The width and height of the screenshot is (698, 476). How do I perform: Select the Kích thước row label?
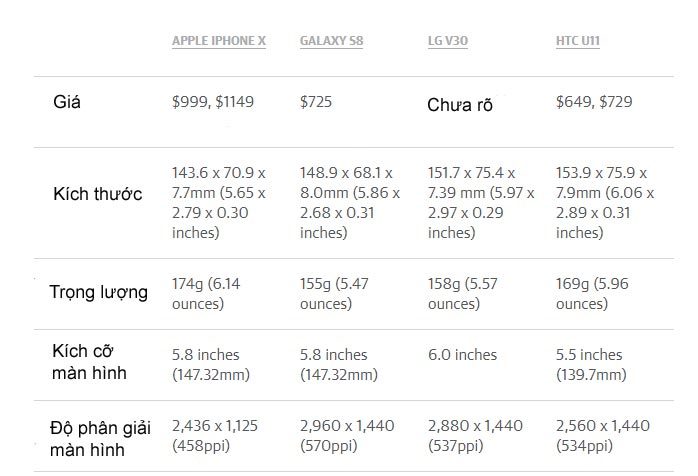(98, 193)
